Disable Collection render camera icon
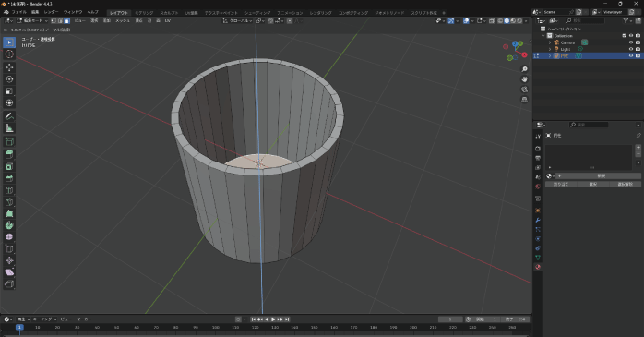Viewport: 644px width, 337px height. (x=638, y=36)
